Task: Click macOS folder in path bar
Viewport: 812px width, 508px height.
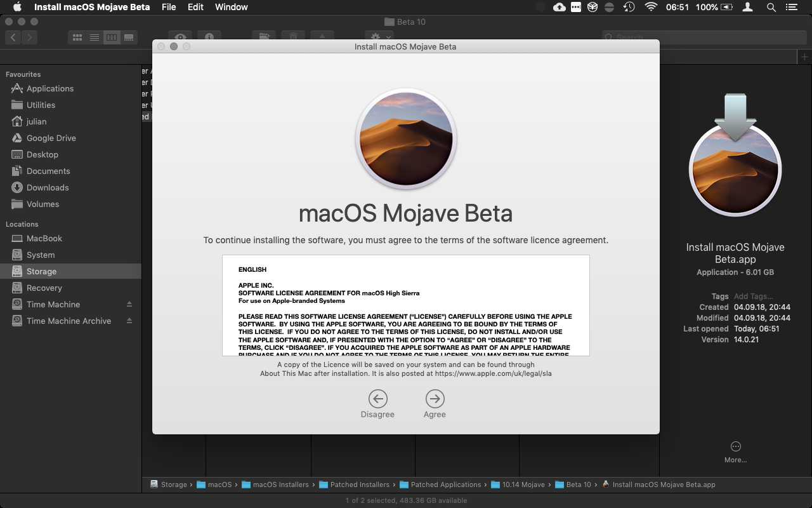Action: [214, 485]
